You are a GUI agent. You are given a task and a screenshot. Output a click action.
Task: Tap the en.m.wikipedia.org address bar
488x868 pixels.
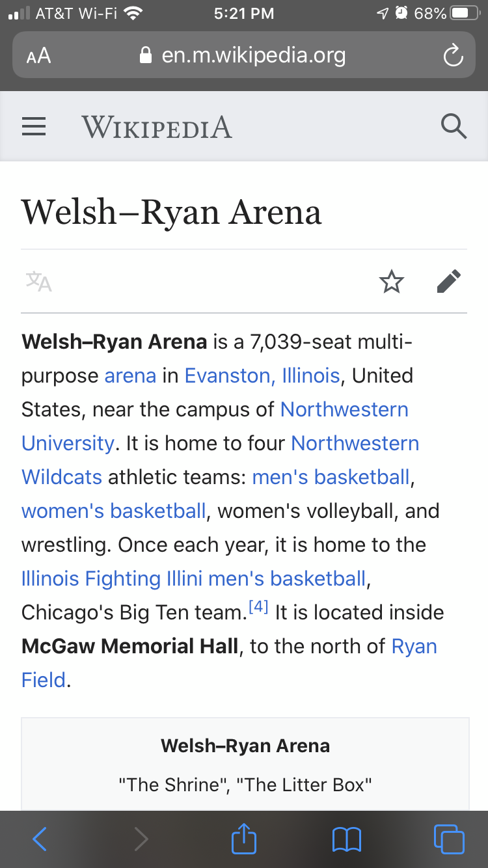pyautogui.click(x=244, y=56)
